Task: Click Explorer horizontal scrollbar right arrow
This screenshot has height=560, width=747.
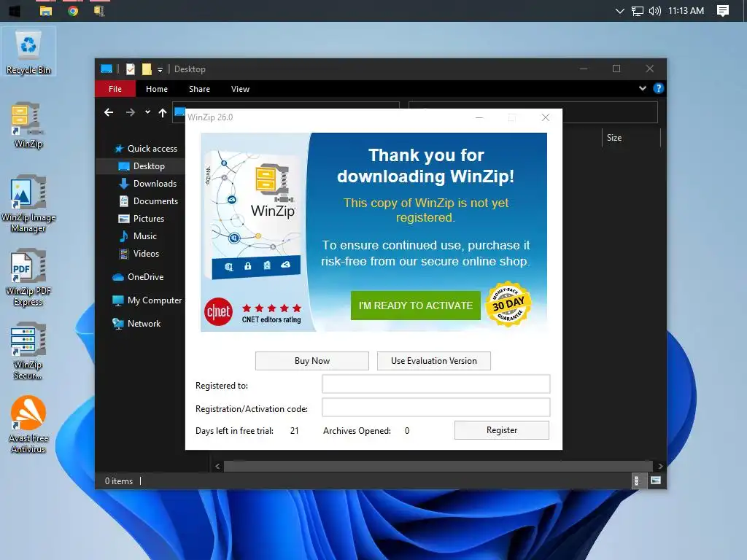Action: (660, 466)
